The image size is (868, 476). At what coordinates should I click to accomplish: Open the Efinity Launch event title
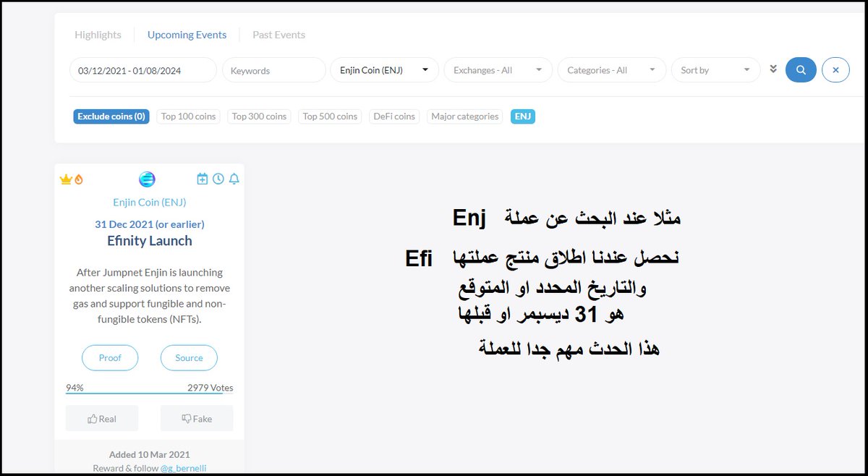point(150,241)
